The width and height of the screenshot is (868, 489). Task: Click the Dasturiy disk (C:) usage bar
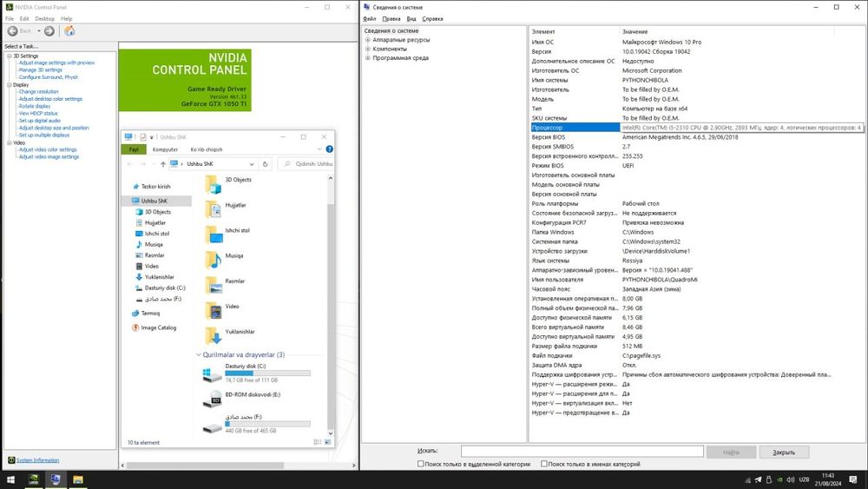[268, 373]
